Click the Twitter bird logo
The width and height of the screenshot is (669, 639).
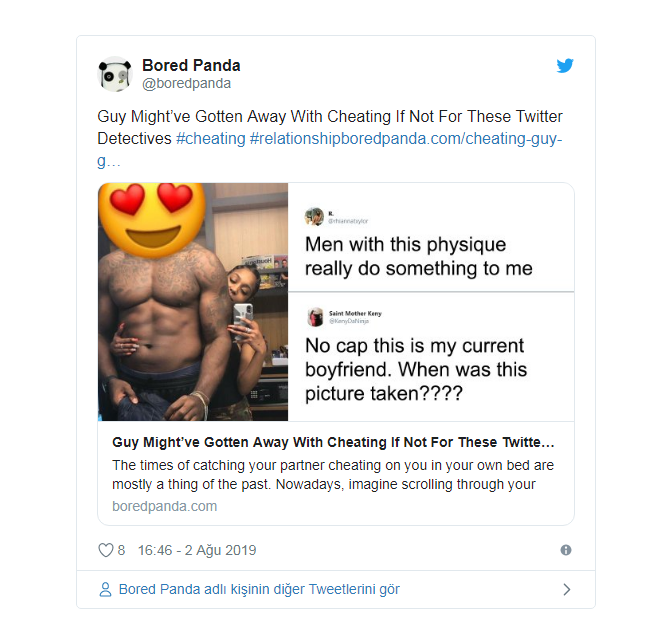[x=565, y=66]
